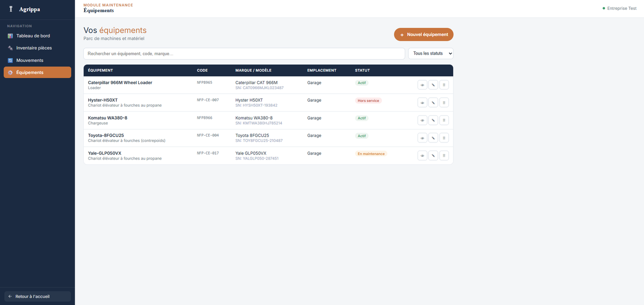This screenshot has width=644, height=305.
Task: Click the code NFP-CE-017
Action: [x=208, y=153]
